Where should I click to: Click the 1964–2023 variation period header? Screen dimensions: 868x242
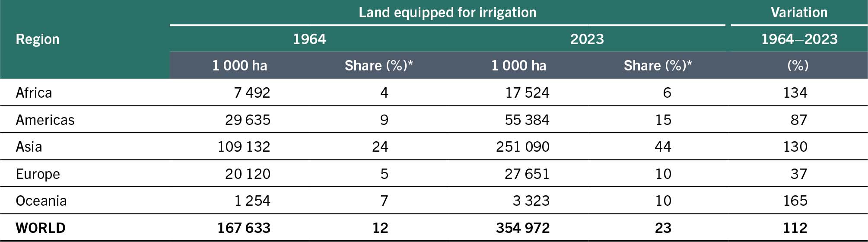(x=799, y=39)
